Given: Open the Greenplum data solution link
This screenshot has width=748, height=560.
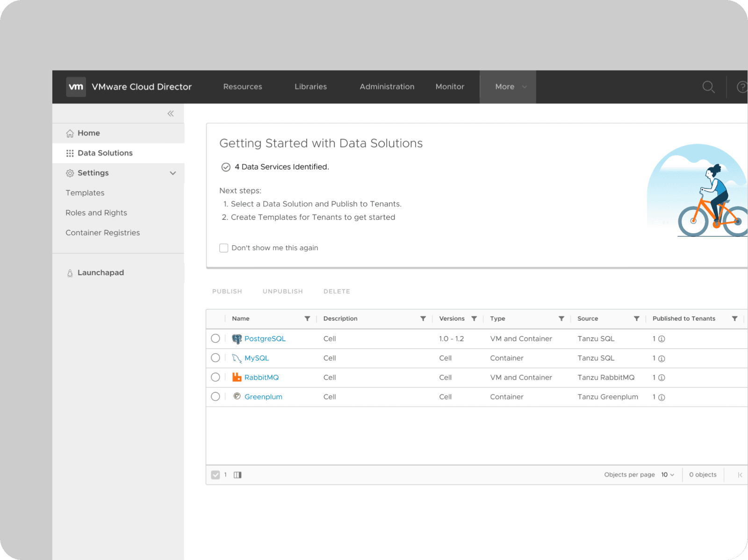Looking at the screenshot, I should pos(263,397).
